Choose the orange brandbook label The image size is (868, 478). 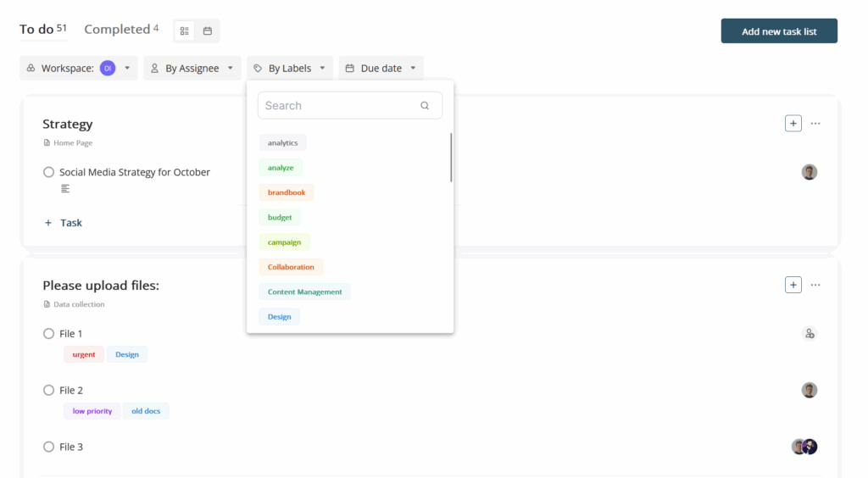coord(287,192)
